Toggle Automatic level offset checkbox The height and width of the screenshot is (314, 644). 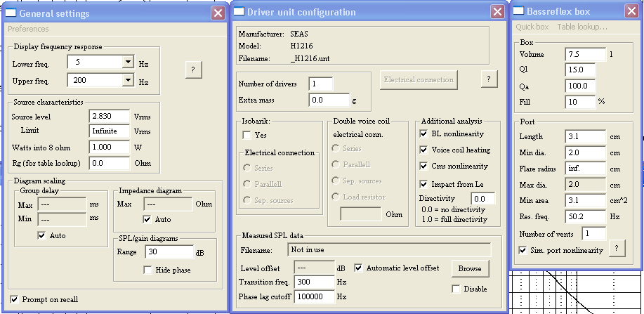click(x=358, y=268)
